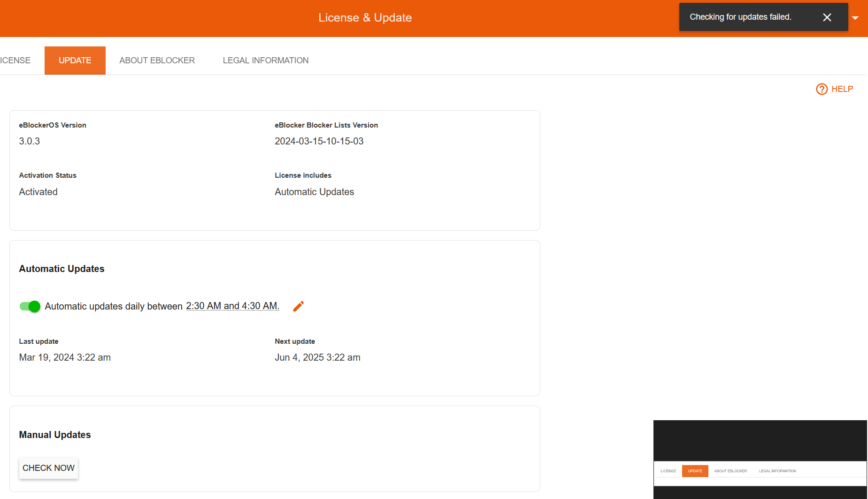Click the 'Activated' status text
868x499 pixels.
point(38,192)
